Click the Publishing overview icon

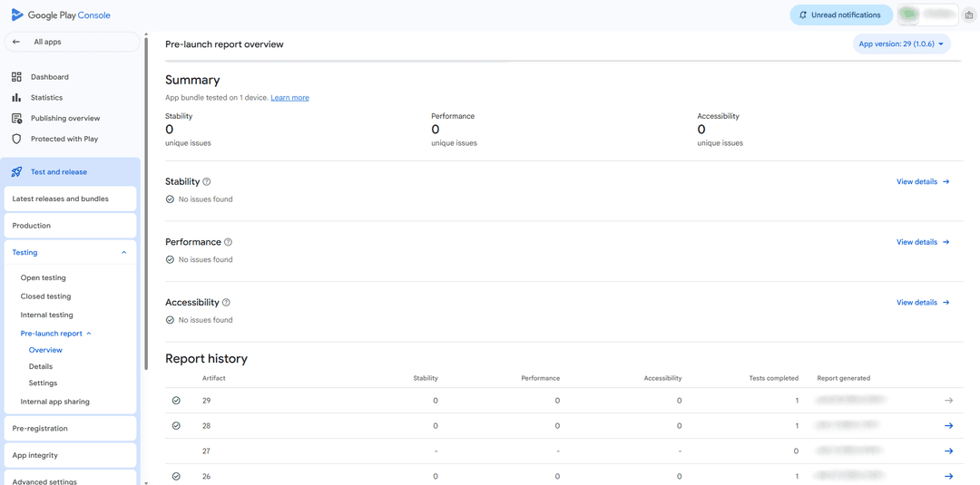[x=17, y=118]
